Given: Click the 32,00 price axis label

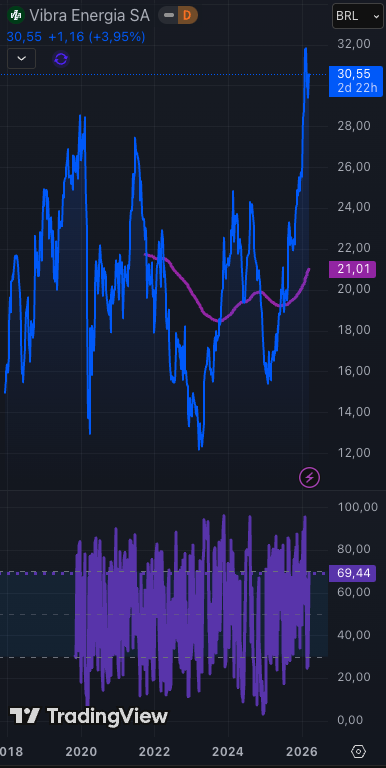Looking at the screenshot, I should 354,44.
